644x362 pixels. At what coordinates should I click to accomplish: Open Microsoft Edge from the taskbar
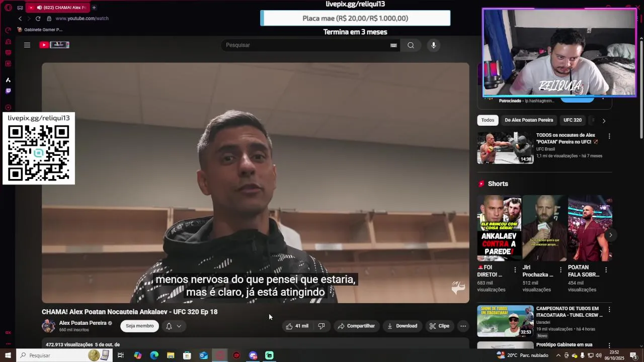click(154, 355)
